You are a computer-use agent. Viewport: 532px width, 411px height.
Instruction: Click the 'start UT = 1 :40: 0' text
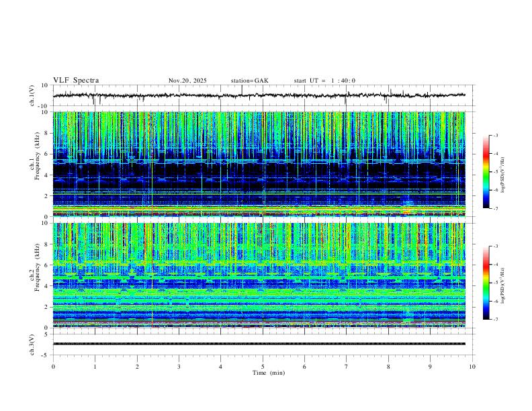pyautogui.click(x=324, y=81)
